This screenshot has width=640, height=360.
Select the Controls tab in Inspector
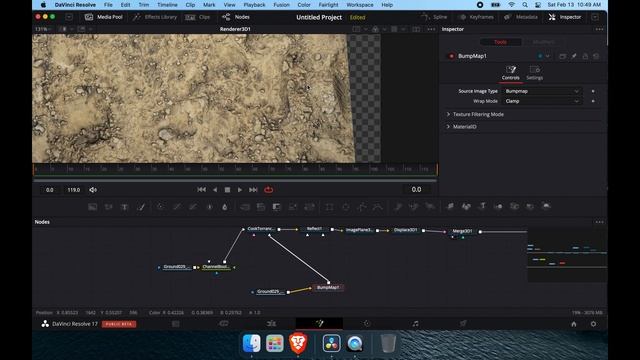511,73
